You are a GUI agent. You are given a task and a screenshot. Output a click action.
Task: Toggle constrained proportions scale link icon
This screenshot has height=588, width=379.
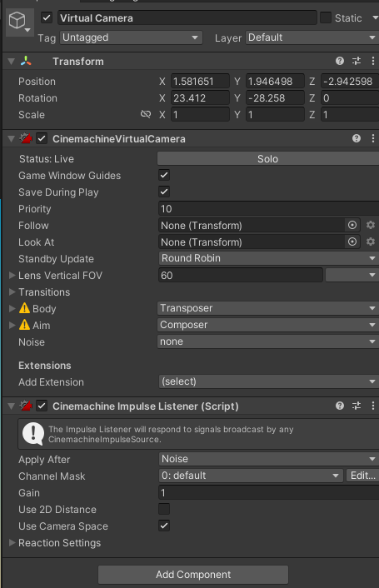click(146, 114)
